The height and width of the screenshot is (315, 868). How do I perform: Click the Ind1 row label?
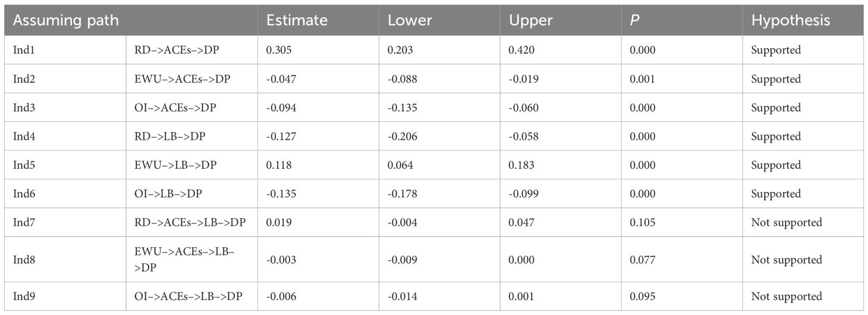tap(24, 51)
